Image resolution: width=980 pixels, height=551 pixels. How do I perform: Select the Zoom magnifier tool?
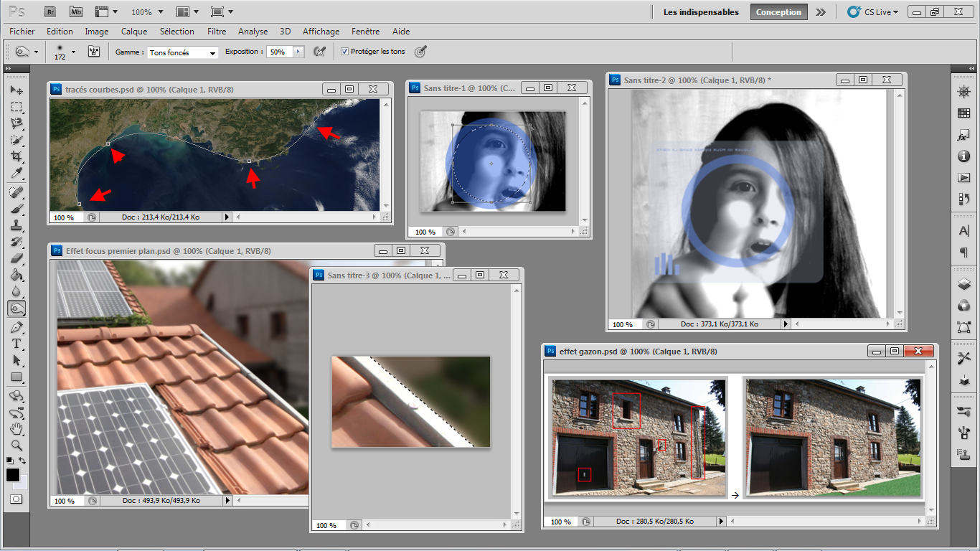tap(17, 445)
